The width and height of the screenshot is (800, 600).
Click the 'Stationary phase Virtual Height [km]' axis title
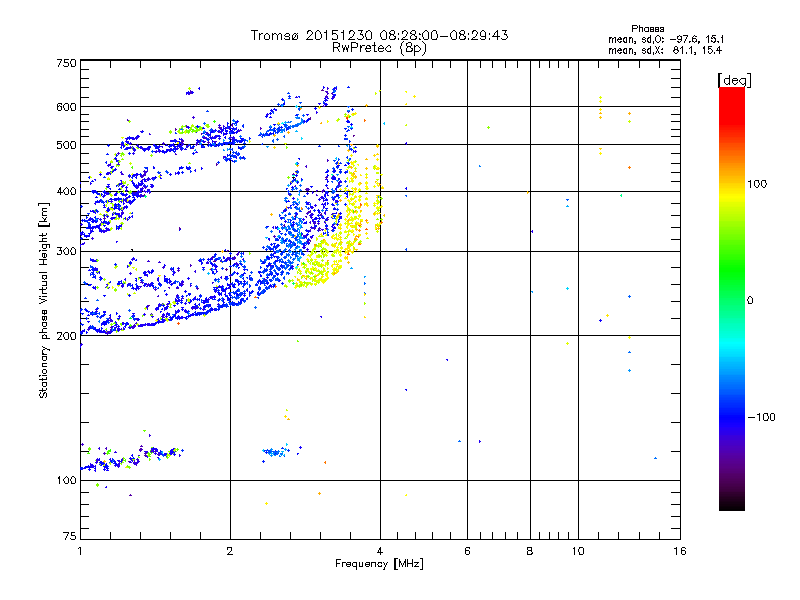(43, 301)
